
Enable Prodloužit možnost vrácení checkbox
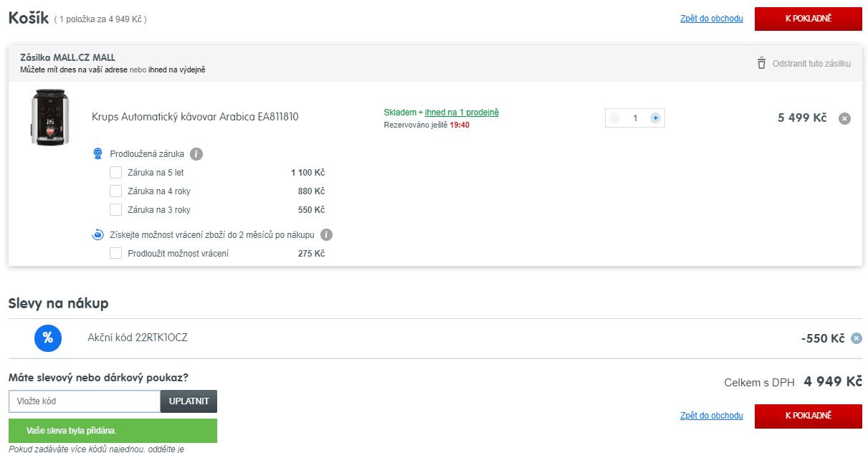tap(115, 253)
